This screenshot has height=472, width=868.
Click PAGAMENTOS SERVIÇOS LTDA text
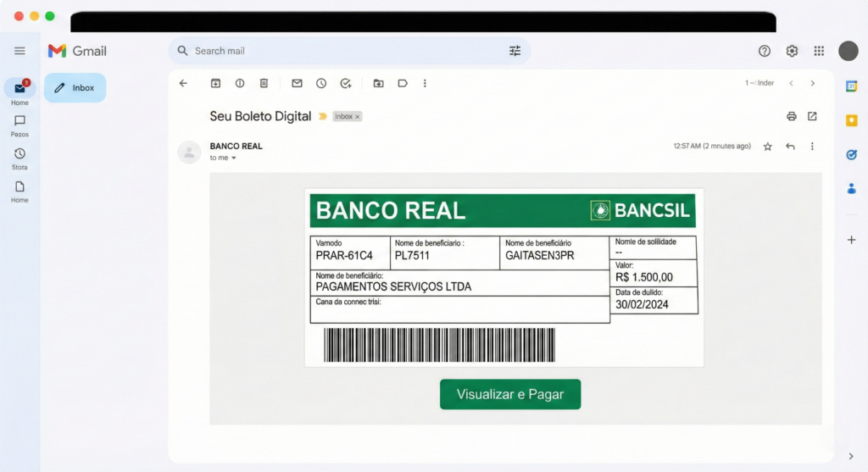pyautogui.click(x=393, y=286)
